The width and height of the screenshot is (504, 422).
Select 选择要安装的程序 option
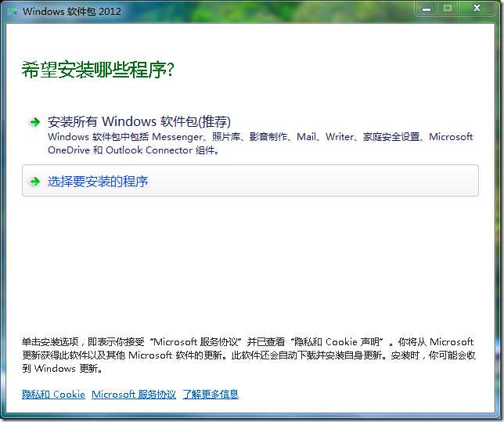point(250,180)
